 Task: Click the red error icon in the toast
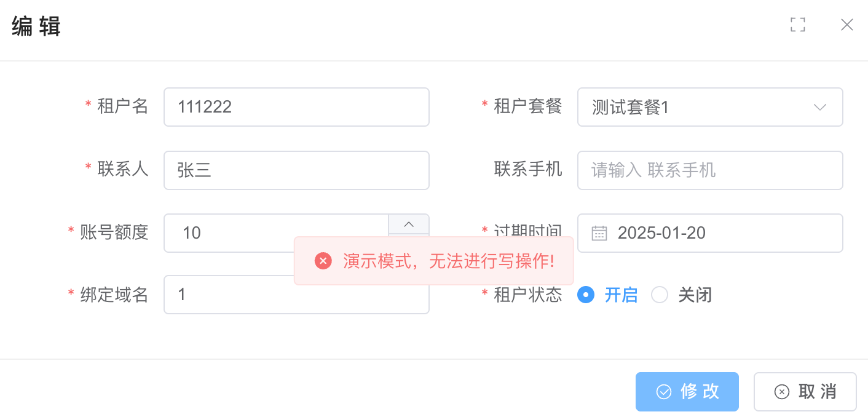click(323, 261)
